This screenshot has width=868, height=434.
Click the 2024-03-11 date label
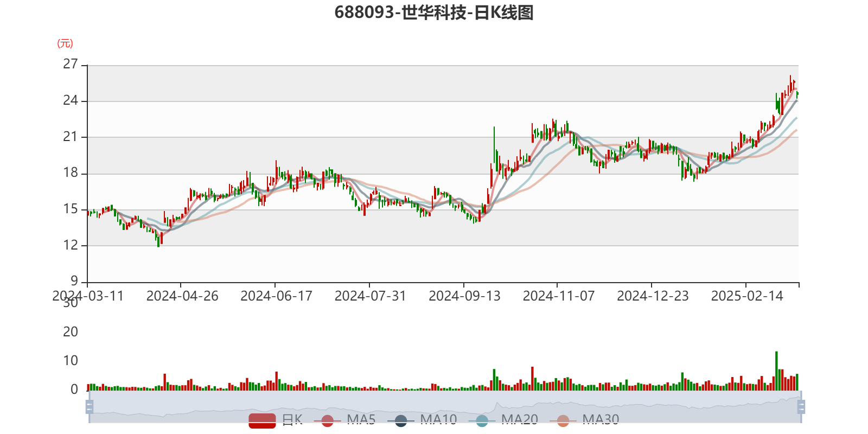click(x=88, y=296)
